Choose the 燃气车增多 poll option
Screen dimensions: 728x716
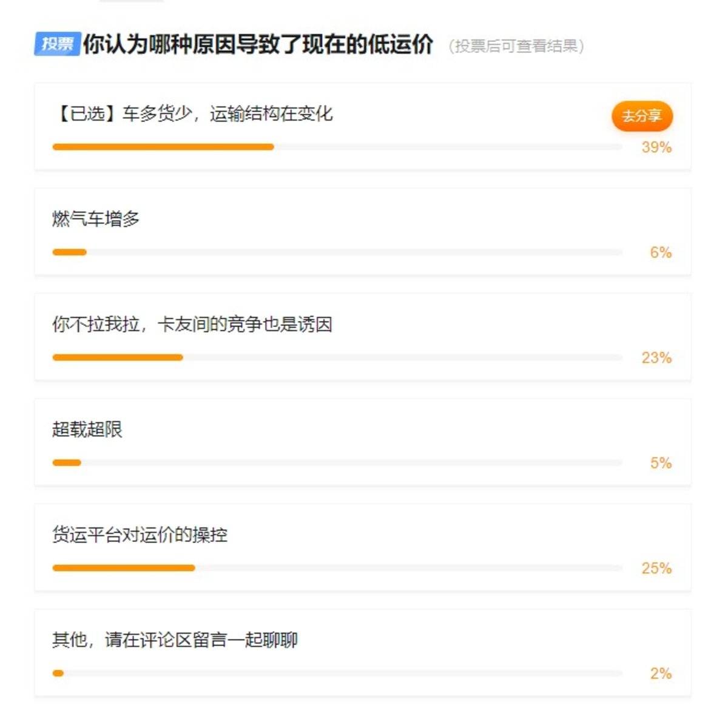(96, 219)
